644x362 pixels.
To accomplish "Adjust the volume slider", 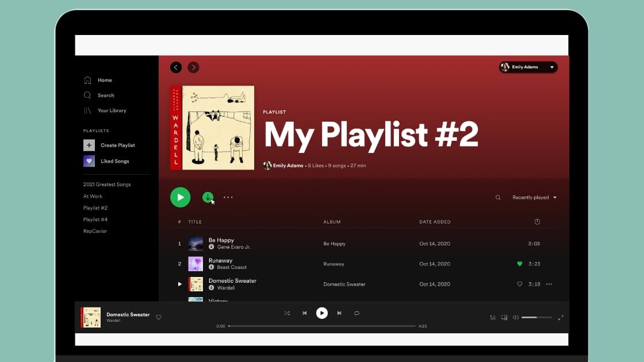I will (x=536, y=317).
